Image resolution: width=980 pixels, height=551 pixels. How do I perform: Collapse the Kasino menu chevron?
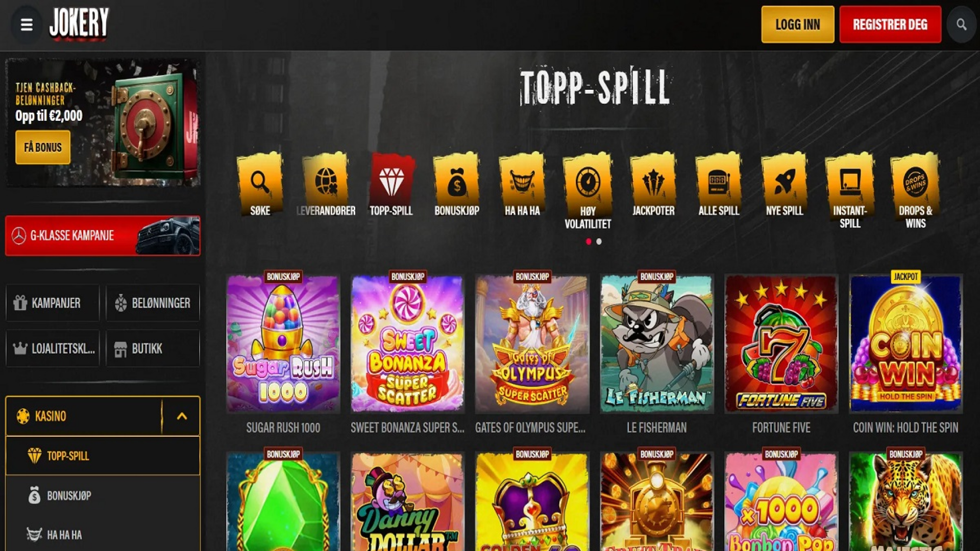point(182,416)
